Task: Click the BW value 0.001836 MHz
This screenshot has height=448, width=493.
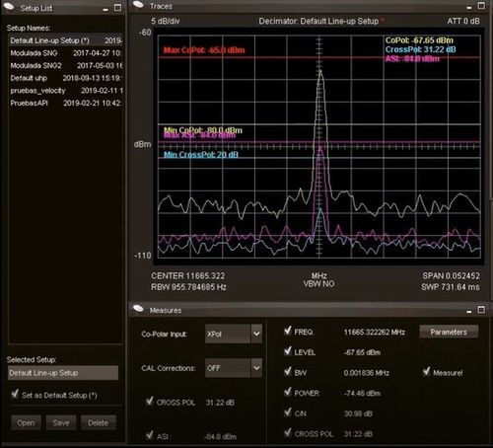Action: click(x=367, y=373)
